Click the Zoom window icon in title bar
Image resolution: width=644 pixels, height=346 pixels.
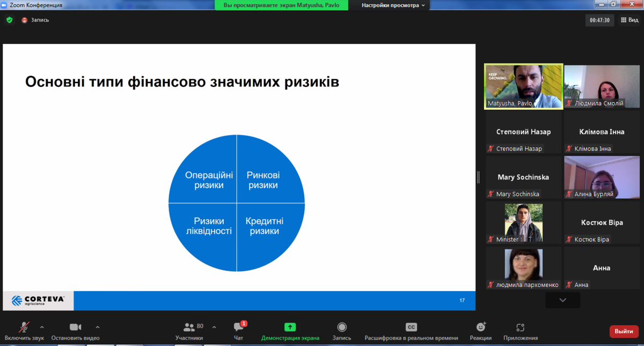click(4, 5)
